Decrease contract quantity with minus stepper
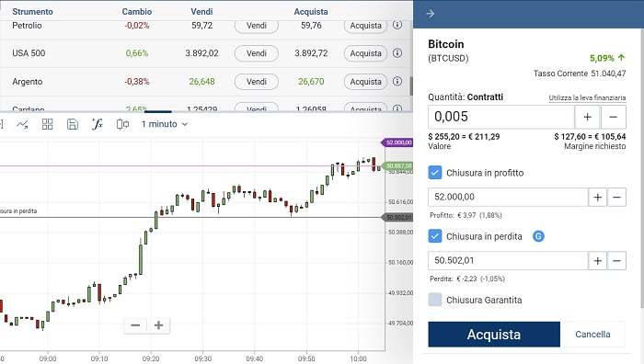 click(614, 117)
